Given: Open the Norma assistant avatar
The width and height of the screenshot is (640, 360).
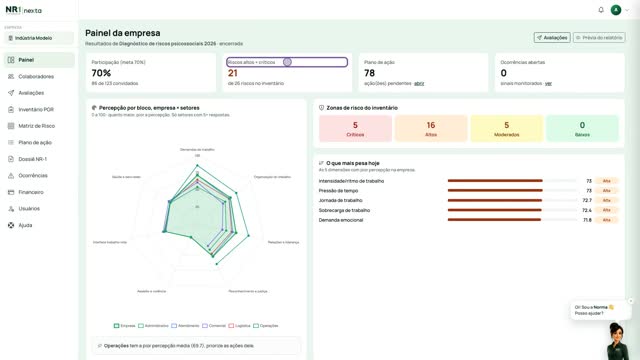Looking at the screenshot, I should [616, 341].
